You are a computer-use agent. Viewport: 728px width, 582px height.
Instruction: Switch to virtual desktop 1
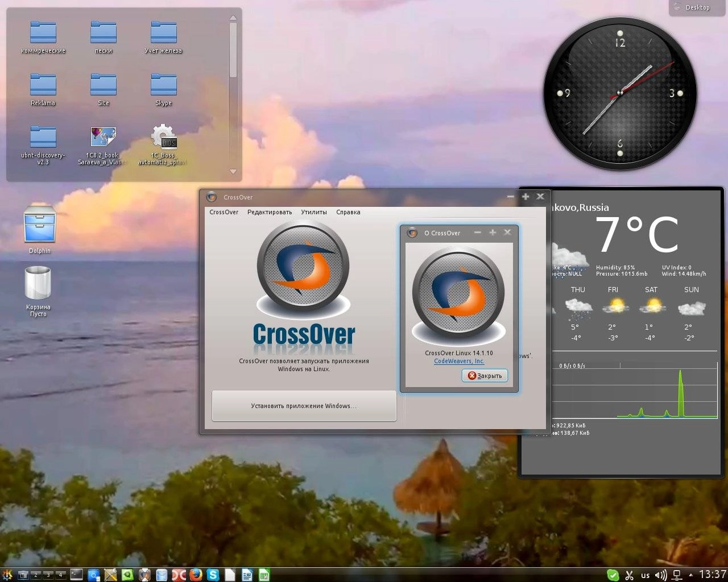coord(23,575)
